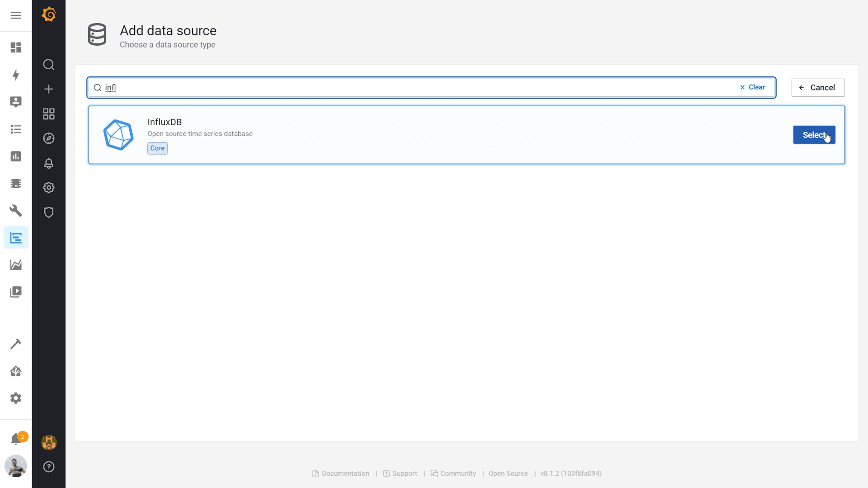
Task: Open Configuration with the gear icon
Action: pyautogui.click(x=48, y=188)
